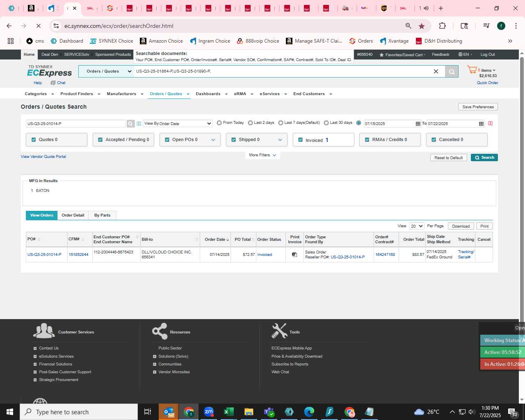Go back with browser back arrow
The image size is (525, 420).
click(9, 26)
